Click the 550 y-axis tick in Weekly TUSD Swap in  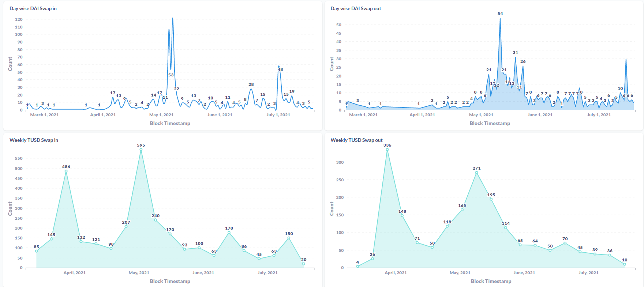tap(19, 158)
